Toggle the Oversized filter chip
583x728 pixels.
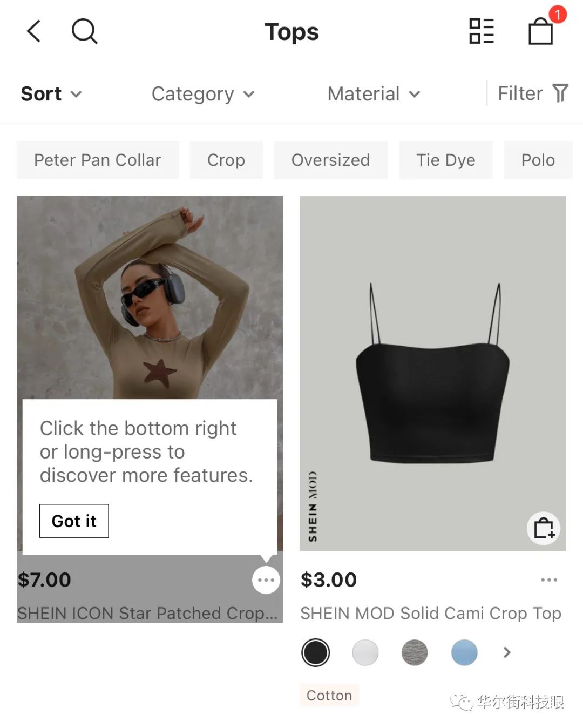click(330, 160)
